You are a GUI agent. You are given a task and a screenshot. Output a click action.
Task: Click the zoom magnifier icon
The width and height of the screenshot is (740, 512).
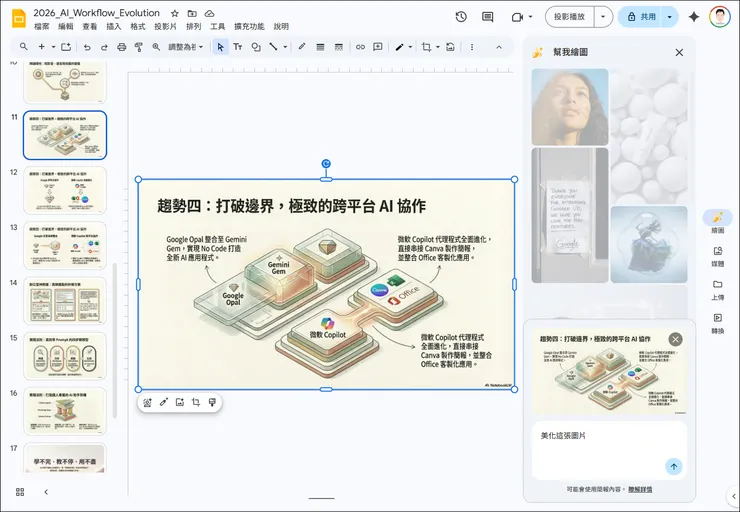156,47
